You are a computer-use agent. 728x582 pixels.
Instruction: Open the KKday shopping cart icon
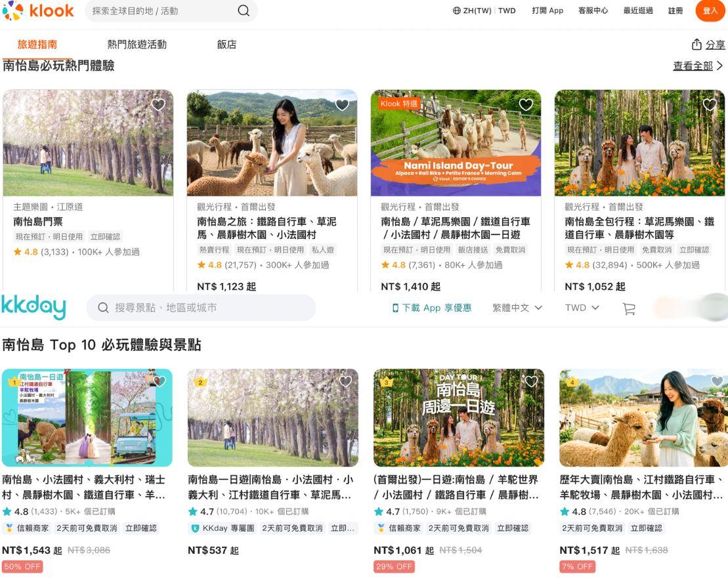(x=629, y=308)
